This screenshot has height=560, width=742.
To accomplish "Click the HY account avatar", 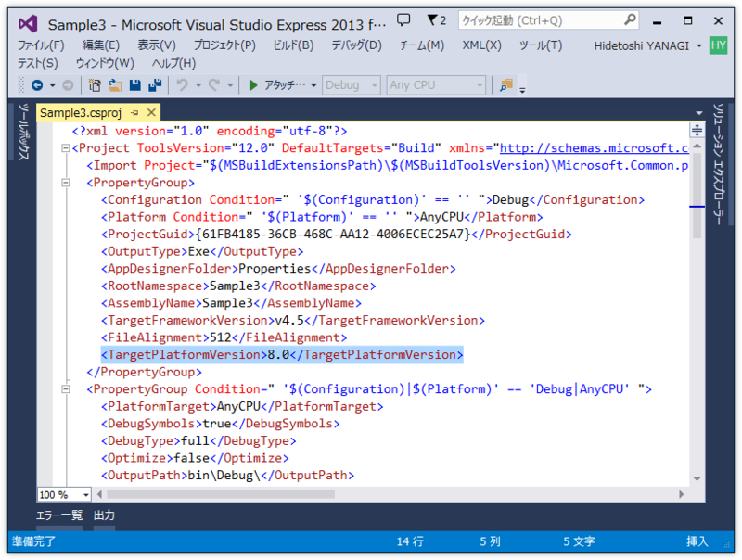I will point(718,45).
